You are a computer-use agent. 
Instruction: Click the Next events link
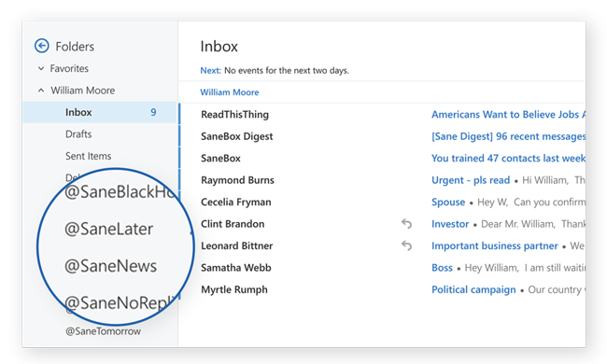[x=211, y=70]
